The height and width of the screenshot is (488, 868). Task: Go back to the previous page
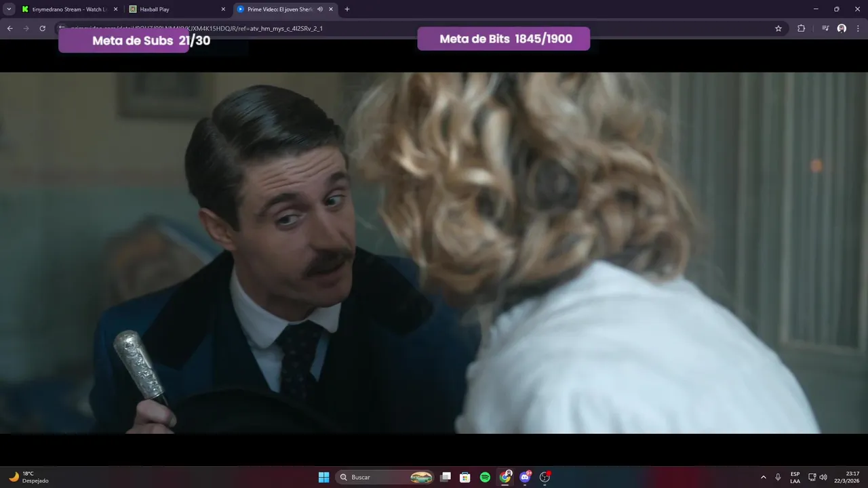(10, 28)
